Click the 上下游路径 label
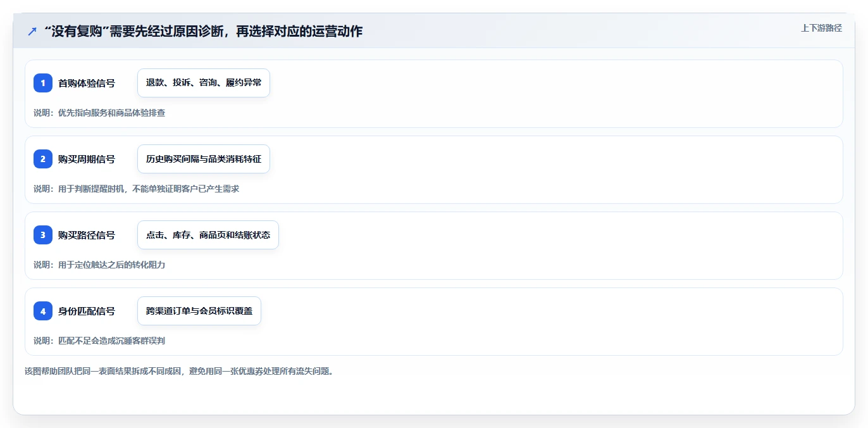 click(821, 28)
